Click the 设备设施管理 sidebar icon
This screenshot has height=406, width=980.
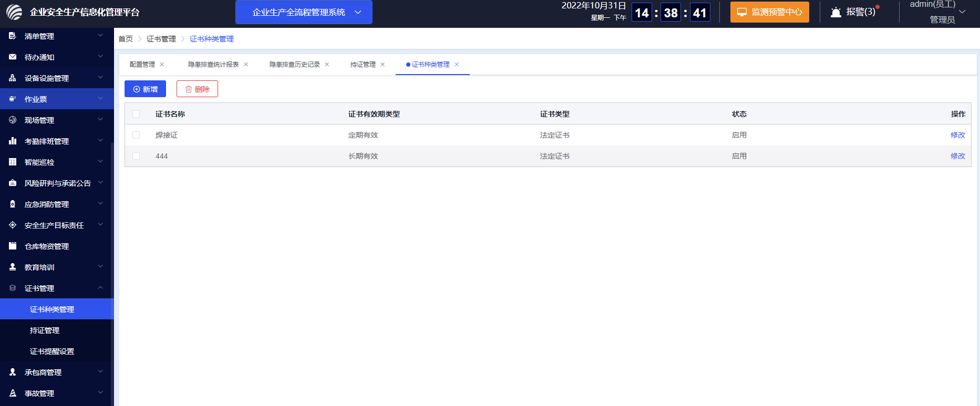coord(13,78)
